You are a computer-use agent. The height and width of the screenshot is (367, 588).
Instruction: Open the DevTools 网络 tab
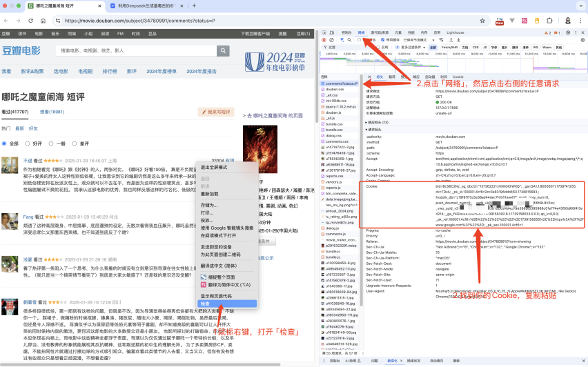click(x=361, y=32)
